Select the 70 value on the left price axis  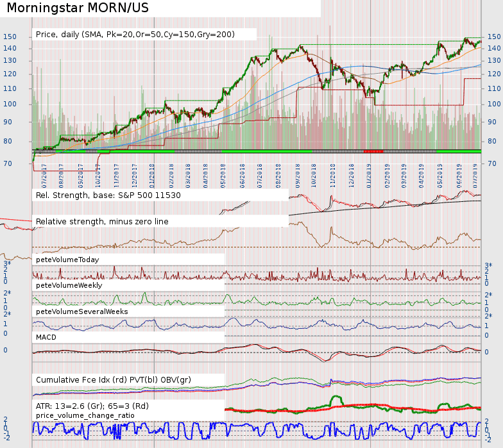[8, 163]
